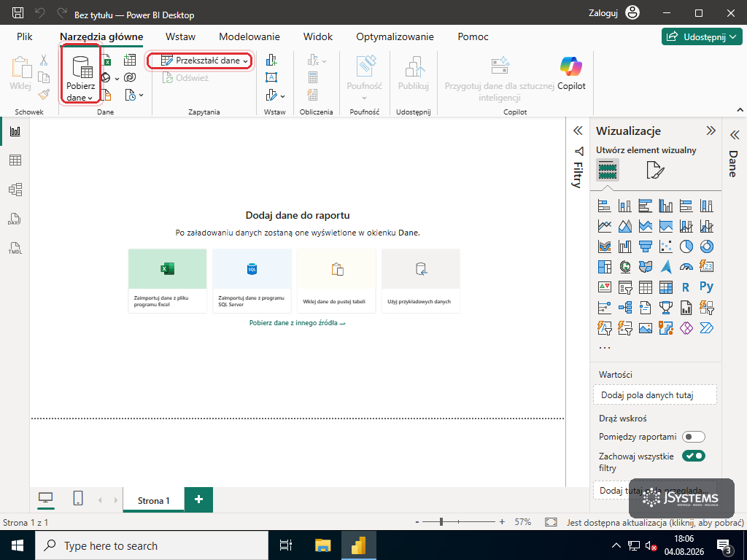Select the scatter chart visual
Viewport: 747px width, 560px height.
(x=666, y=246)
